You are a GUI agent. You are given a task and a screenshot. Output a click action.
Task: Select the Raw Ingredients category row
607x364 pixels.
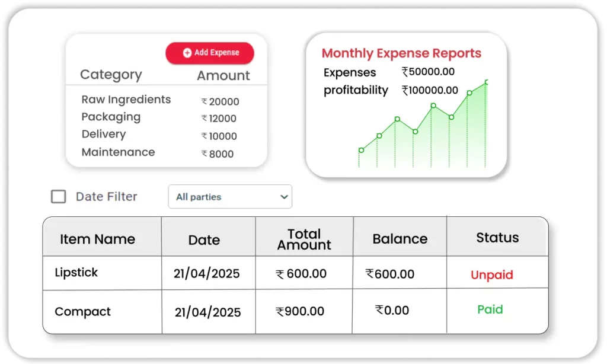tap(126, 100)
